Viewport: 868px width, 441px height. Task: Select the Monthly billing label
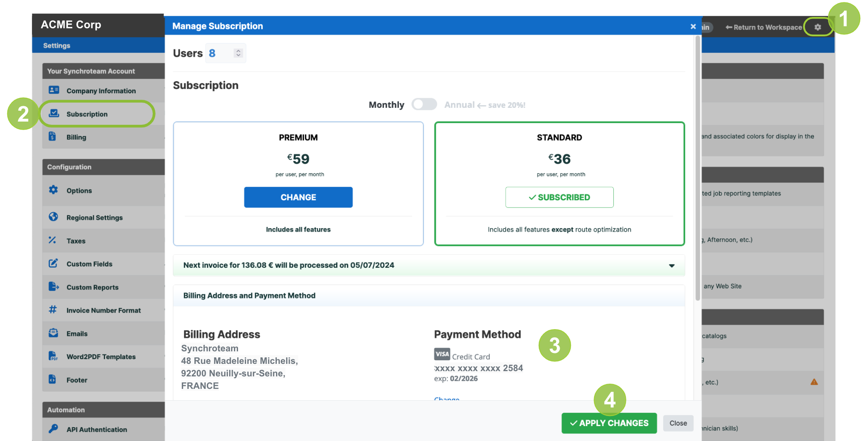point(386,105)
